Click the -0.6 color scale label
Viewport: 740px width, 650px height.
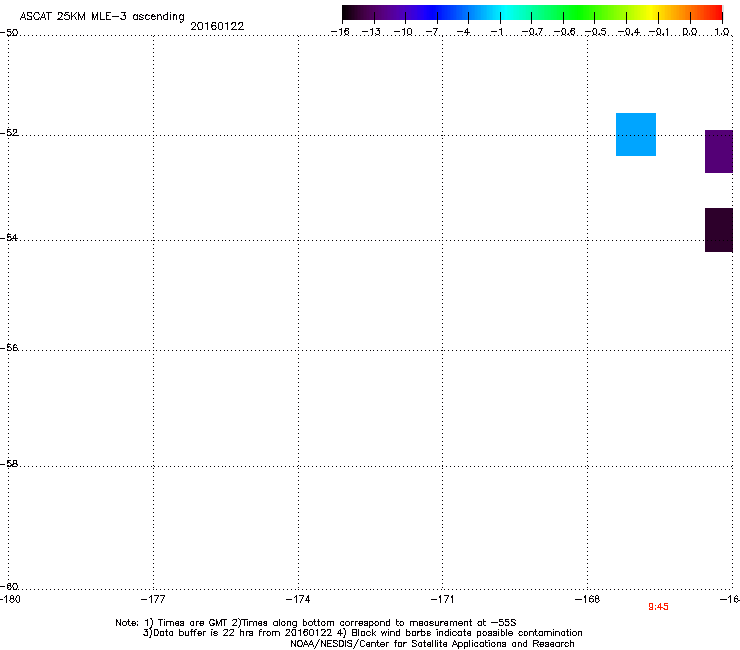pyautogui.click(x=564, y=32)
